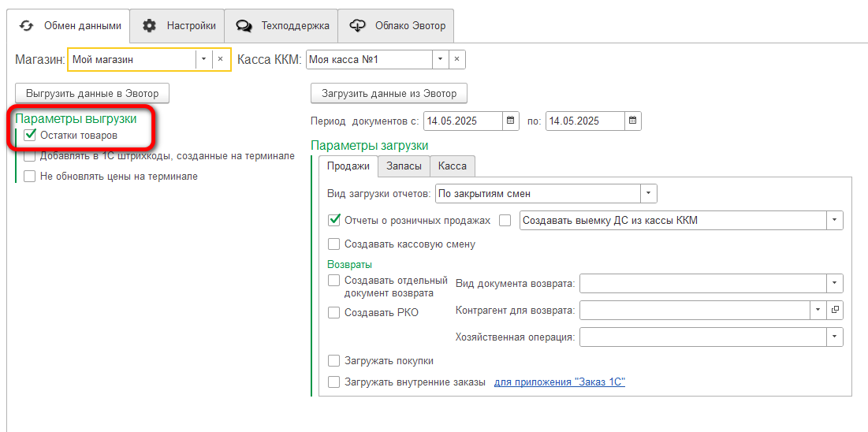868x432 pixels.
Task: Open Вид документа возврата dropdown
Action: tap(835, 284)
